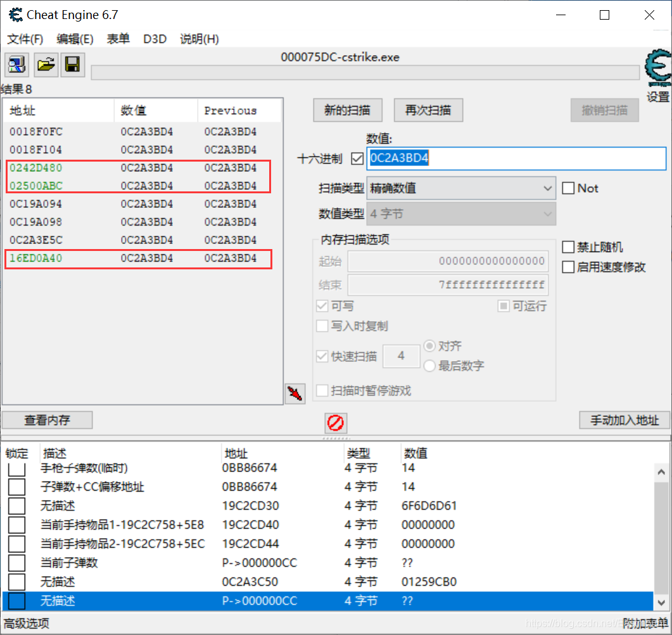Lock the 子弹数+CC偏移地址 entry checkbox

click(16, 487)
